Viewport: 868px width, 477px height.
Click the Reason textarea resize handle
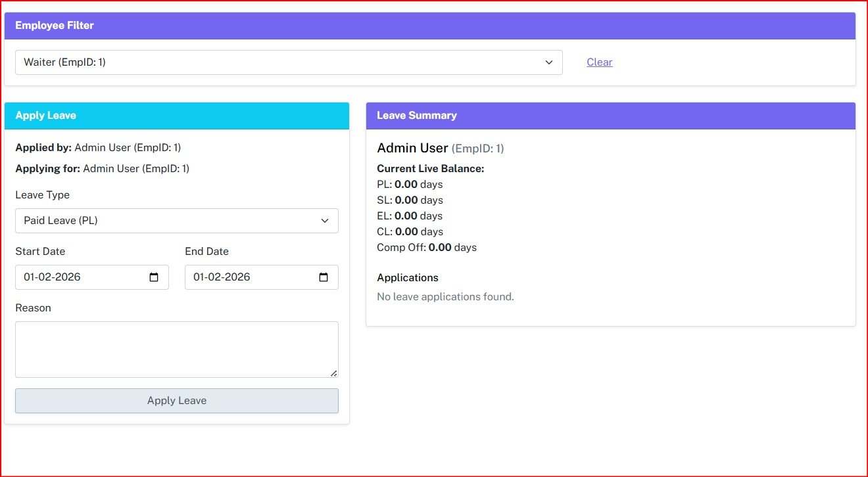[x=334, y=373]
